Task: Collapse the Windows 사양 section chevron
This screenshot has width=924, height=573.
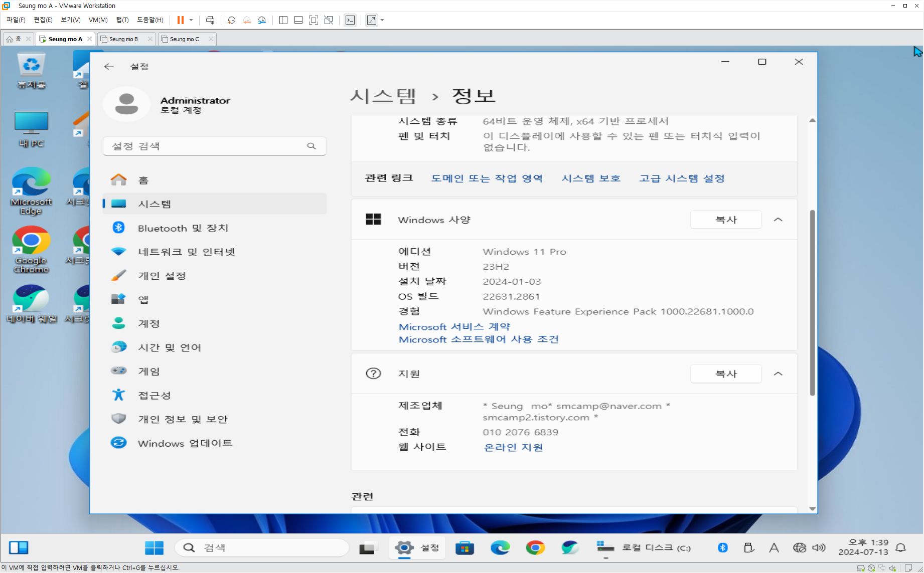Action: 778,220
